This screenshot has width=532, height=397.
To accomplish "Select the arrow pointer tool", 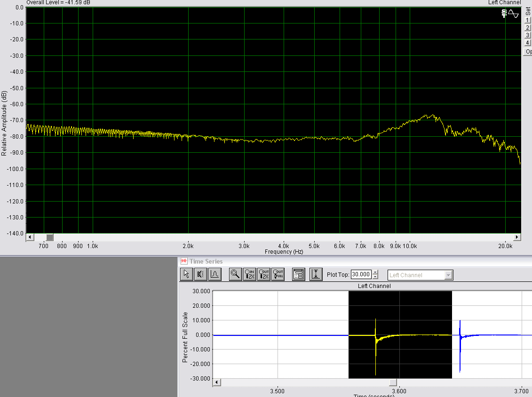I will point(186,274).
